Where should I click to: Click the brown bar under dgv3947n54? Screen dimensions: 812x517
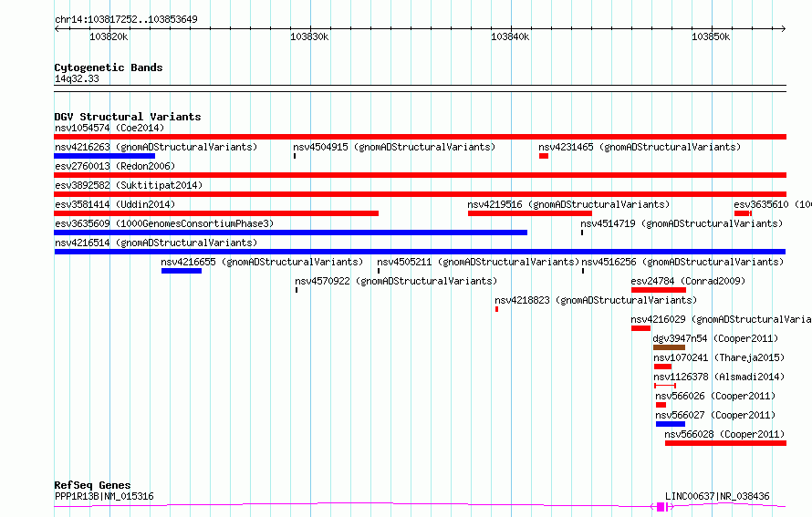tap(669, 347)
